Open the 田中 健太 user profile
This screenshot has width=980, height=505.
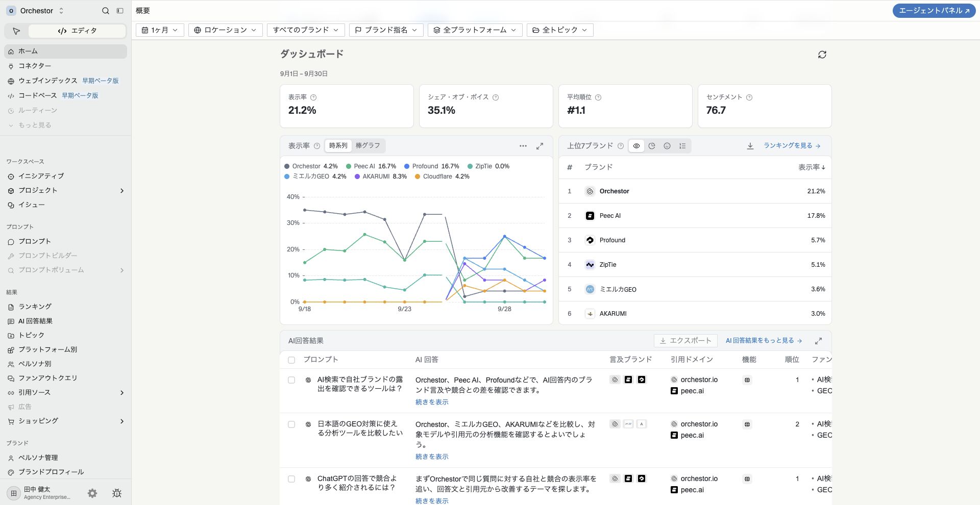(x=40, y=493)
